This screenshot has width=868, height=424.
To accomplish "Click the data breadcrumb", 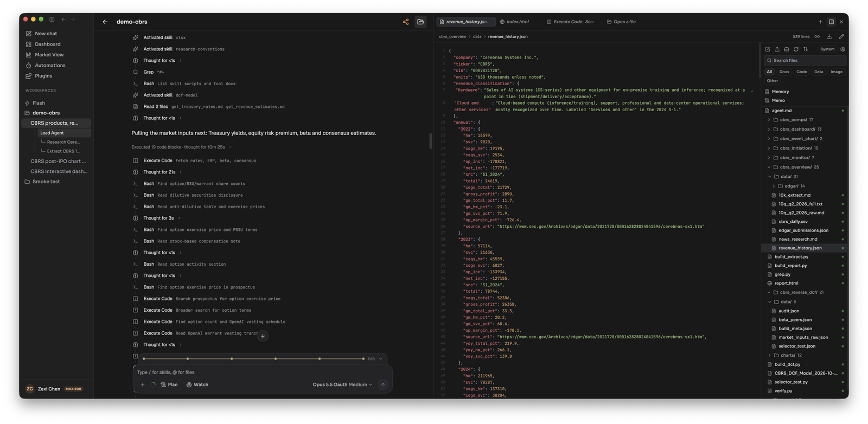I will 477,37.
